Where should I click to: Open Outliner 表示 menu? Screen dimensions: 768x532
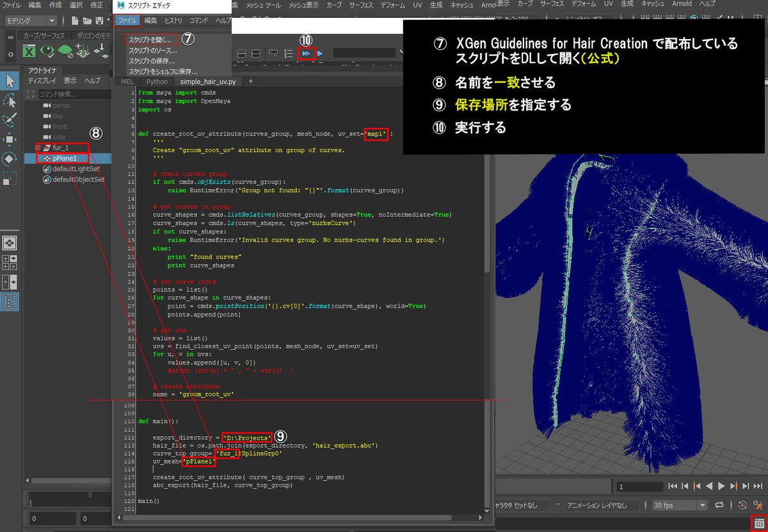70,81
